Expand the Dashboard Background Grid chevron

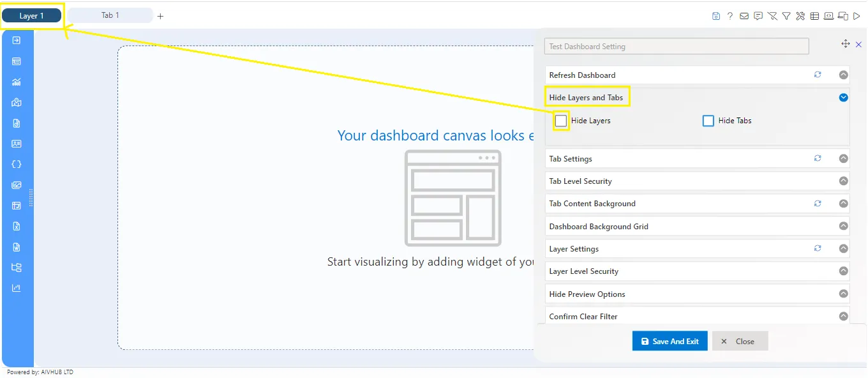(844, 226)
